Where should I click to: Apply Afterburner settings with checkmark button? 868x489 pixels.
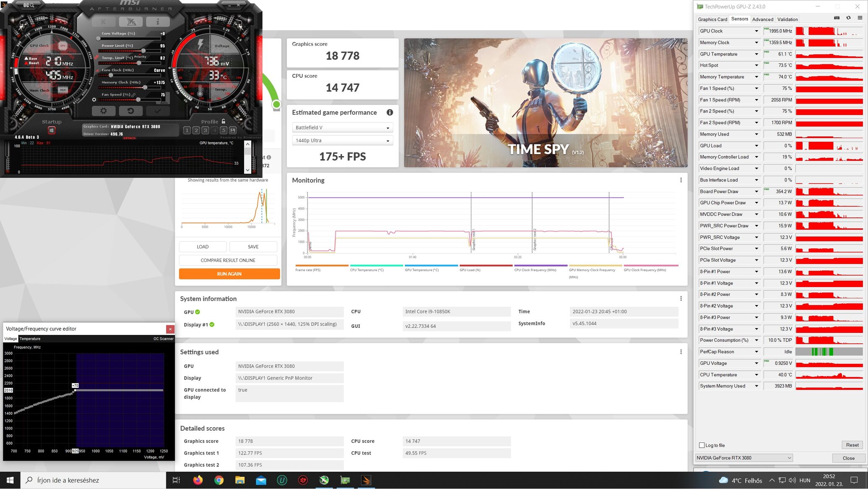158,111
